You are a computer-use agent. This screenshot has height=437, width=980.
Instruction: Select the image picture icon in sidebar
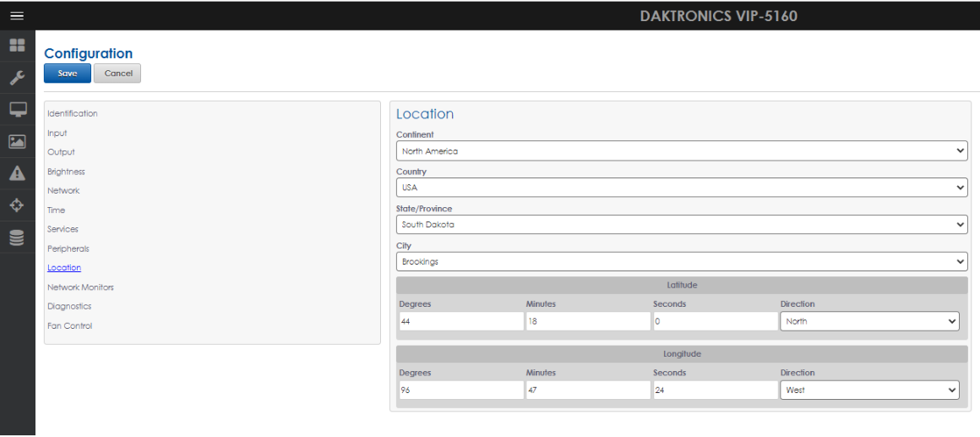[17, 142]
